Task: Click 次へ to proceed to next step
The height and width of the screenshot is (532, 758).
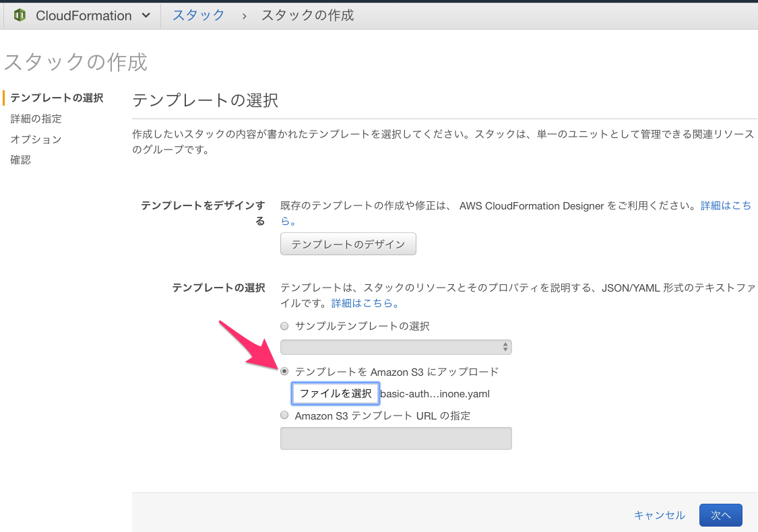Action: [x=720, y=514]
